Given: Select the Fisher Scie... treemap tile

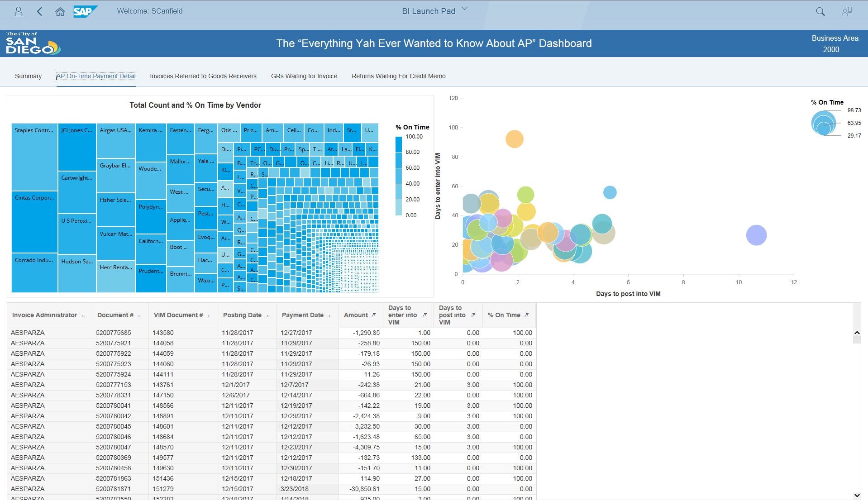Looking at the screenshot, I should (116, 210).
